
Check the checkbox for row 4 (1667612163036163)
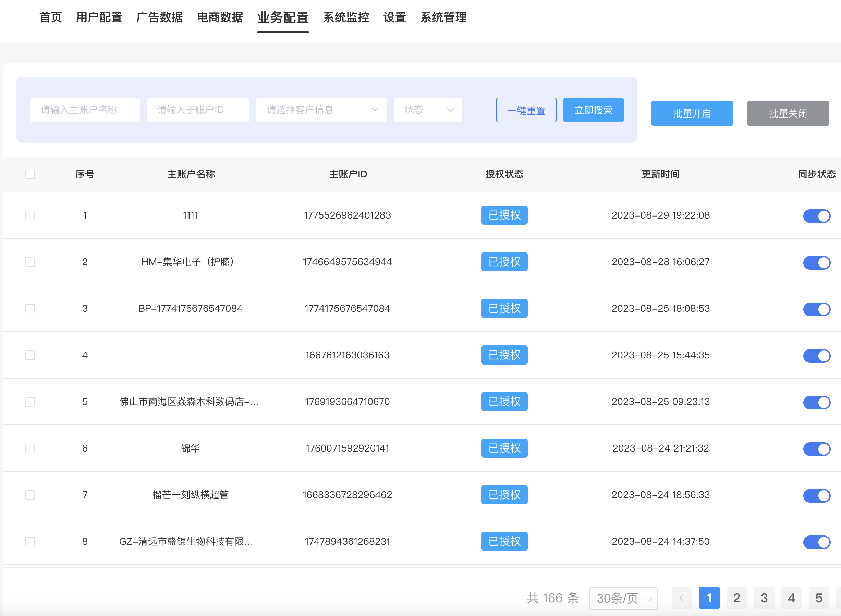coord(30,355)
